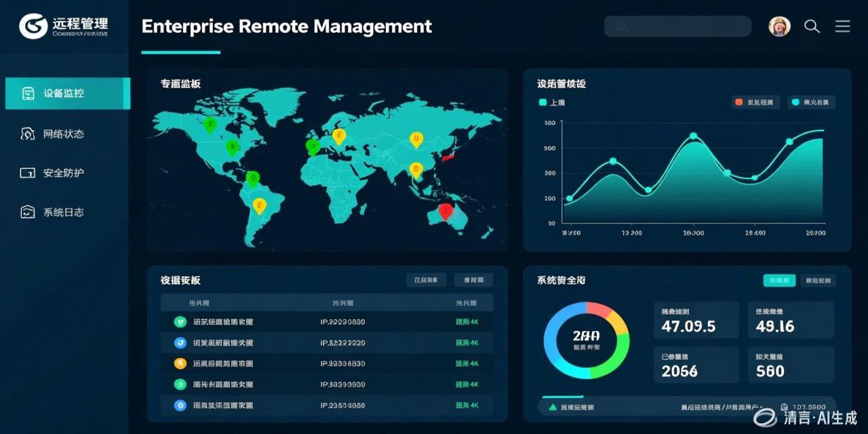The image size is (868, 434).
Task: Click the red highlighted Japan region on map
Action: (x=448, y=157)
